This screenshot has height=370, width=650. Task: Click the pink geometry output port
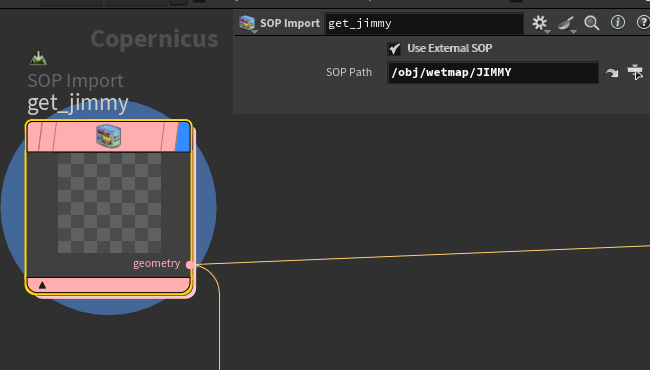(x=190, y=265)
